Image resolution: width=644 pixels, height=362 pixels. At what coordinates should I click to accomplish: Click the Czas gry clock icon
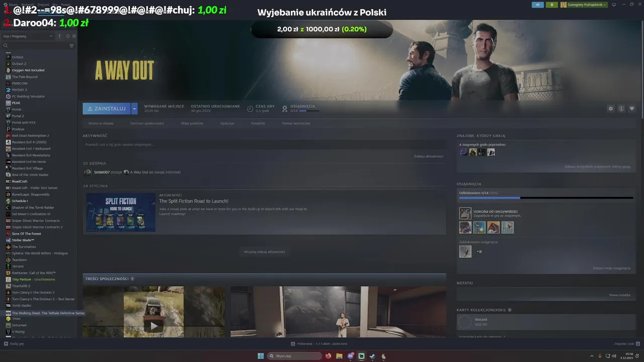[x=250, y=109]
